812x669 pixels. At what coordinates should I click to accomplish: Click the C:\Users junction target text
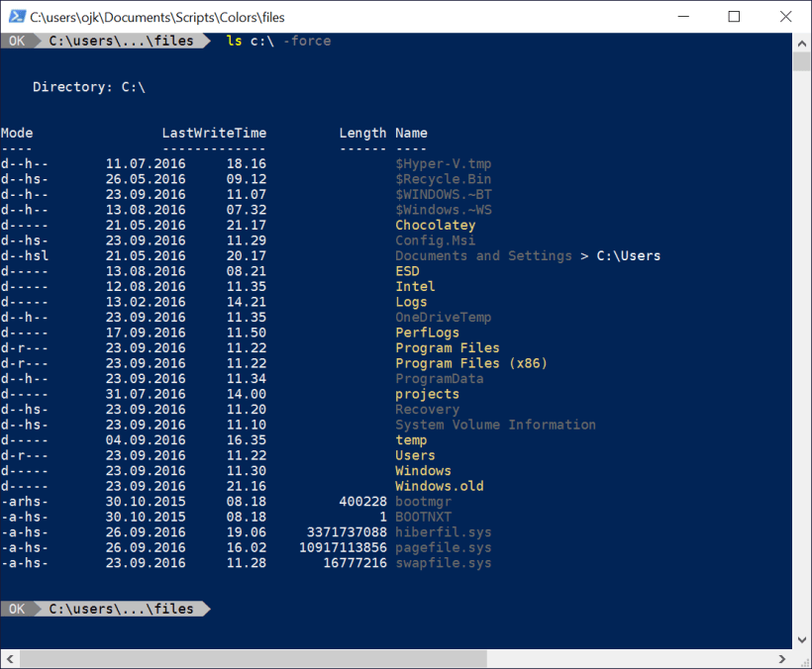pyautogui.click(x=628, y=256)
